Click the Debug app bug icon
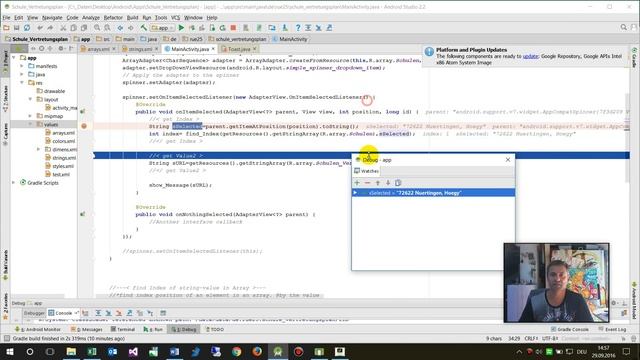The image size is (640, 360). pos(191,28)
